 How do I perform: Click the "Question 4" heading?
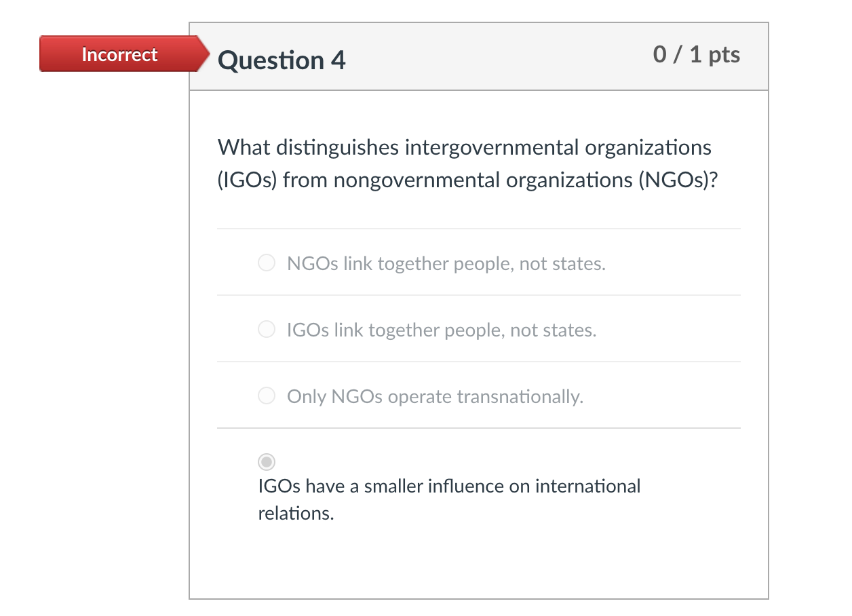[x=282, y=60]
